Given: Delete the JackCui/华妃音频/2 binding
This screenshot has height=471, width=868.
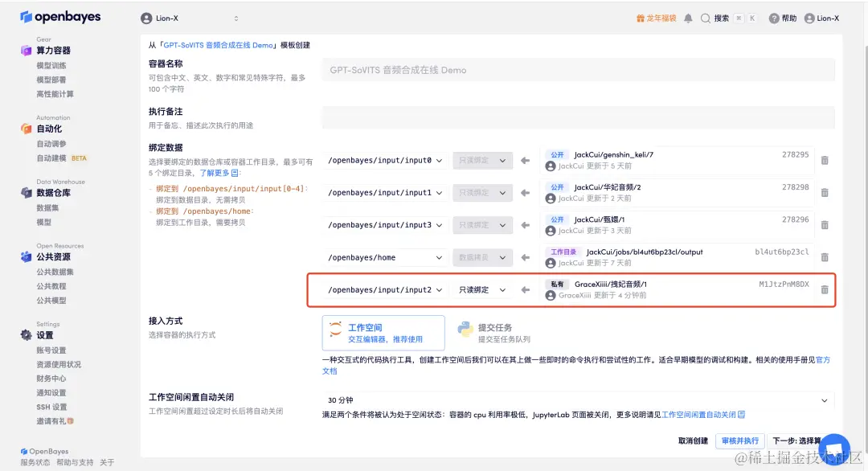Looking at the screenshot, I should (x=825, y=193).
